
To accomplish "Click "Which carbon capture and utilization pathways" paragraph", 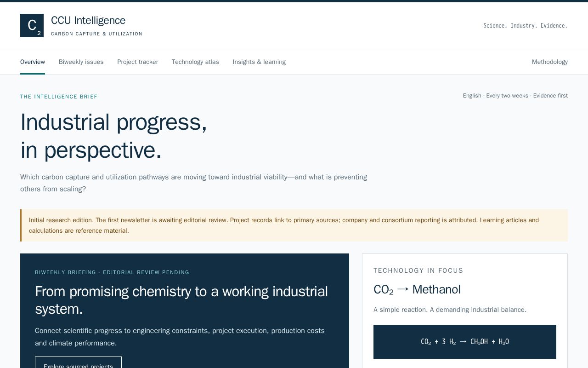I will point(194,183).
